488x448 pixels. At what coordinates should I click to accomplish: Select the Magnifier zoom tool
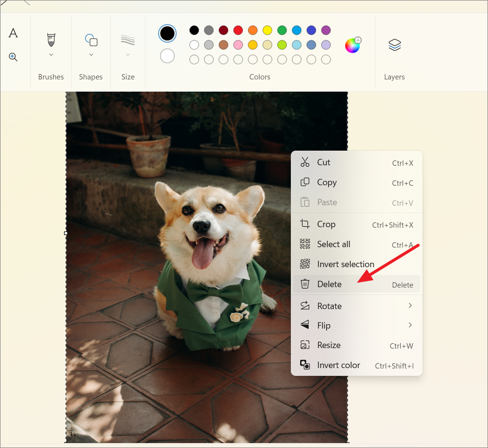13,57
